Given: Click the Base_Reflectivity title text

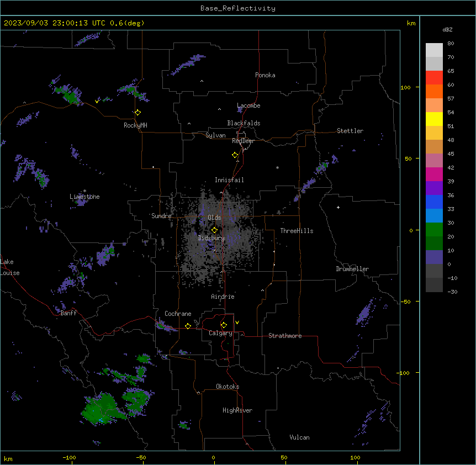Looking at the screenshot, I should click(x=238, y=8).
